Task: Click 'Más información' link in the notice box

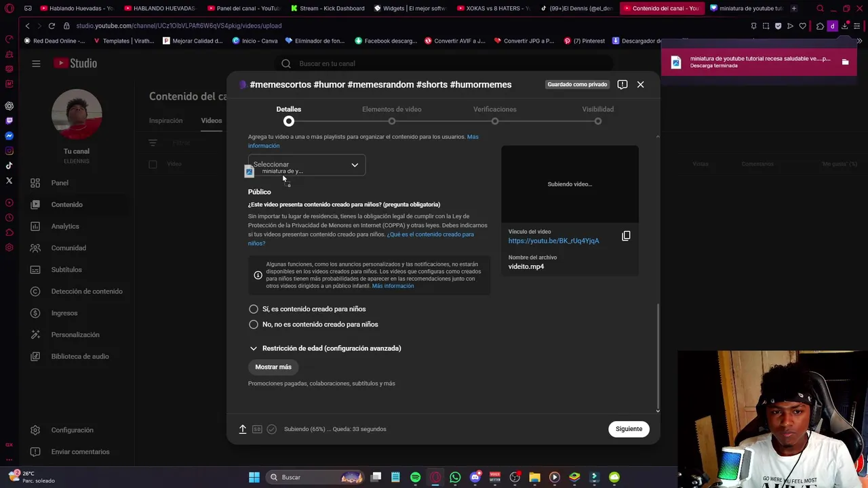Action: point(393,286)
